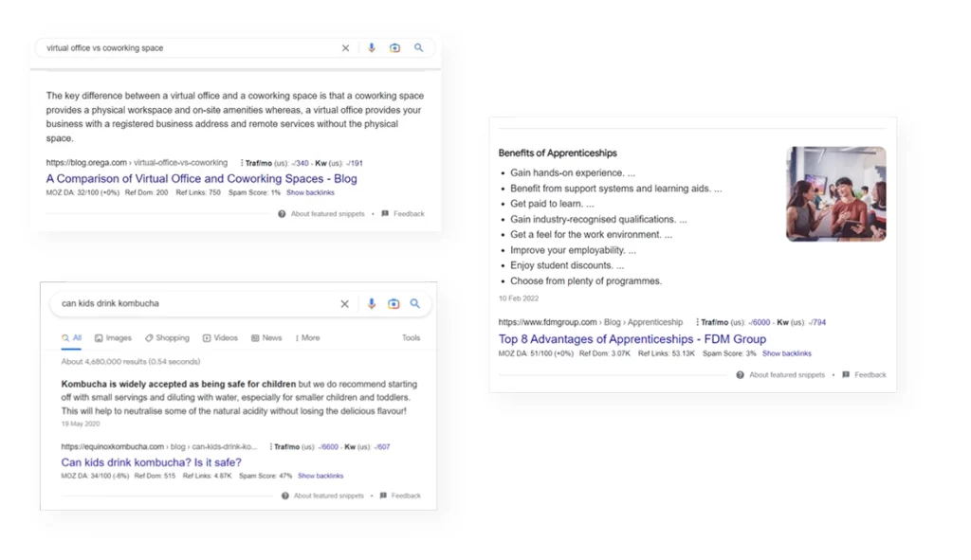Screen dimensions: 971x560
Task: Open 'Top 8 Advantages of Apprenticeships - FDM Group' result
Action: click(632, 339)
